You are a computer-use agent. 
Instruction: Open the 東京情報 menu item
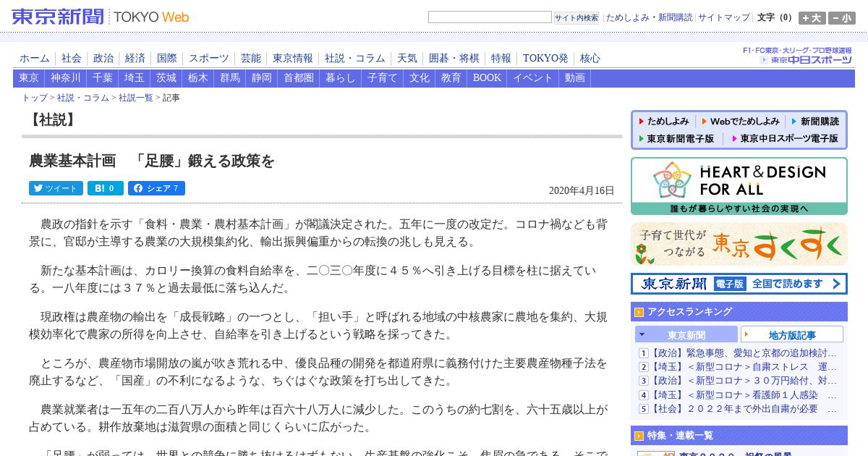point(293,59)
